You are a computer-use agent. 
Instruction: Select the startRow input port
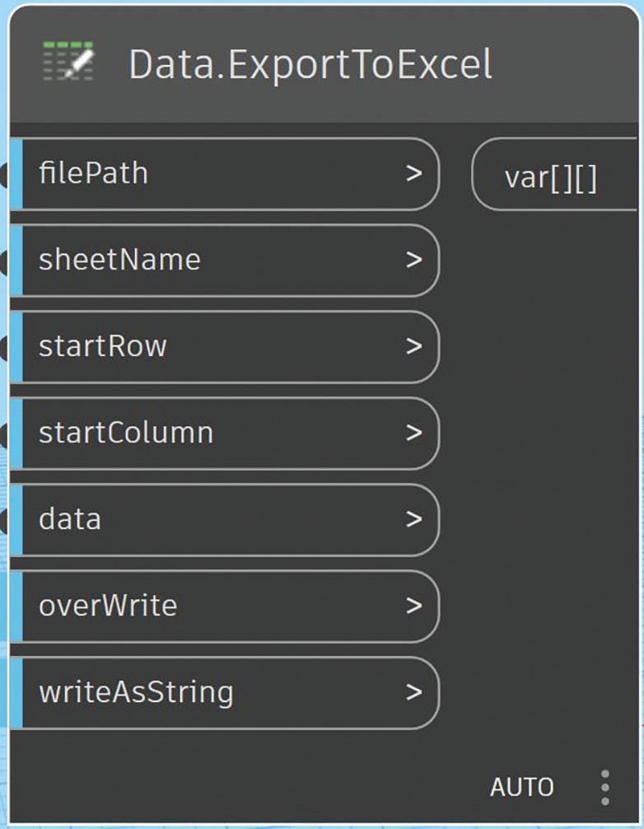(x=225, y=347)
